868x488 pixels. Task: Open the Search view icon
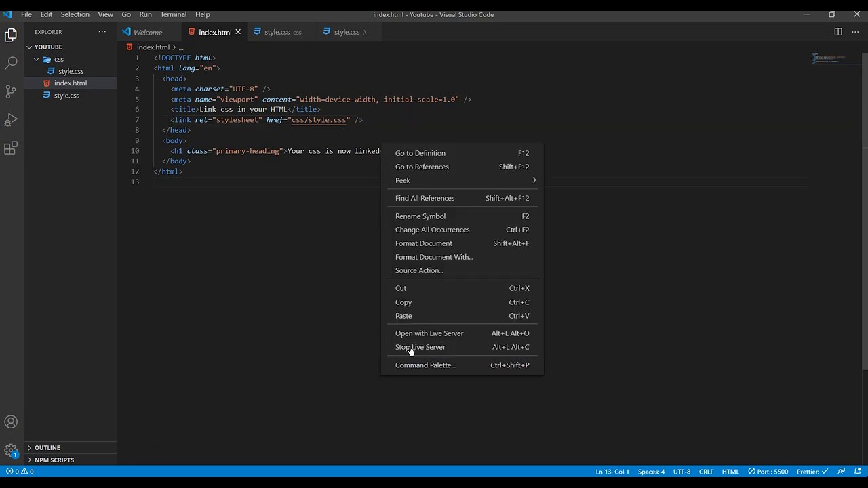(x=11, y=63)
